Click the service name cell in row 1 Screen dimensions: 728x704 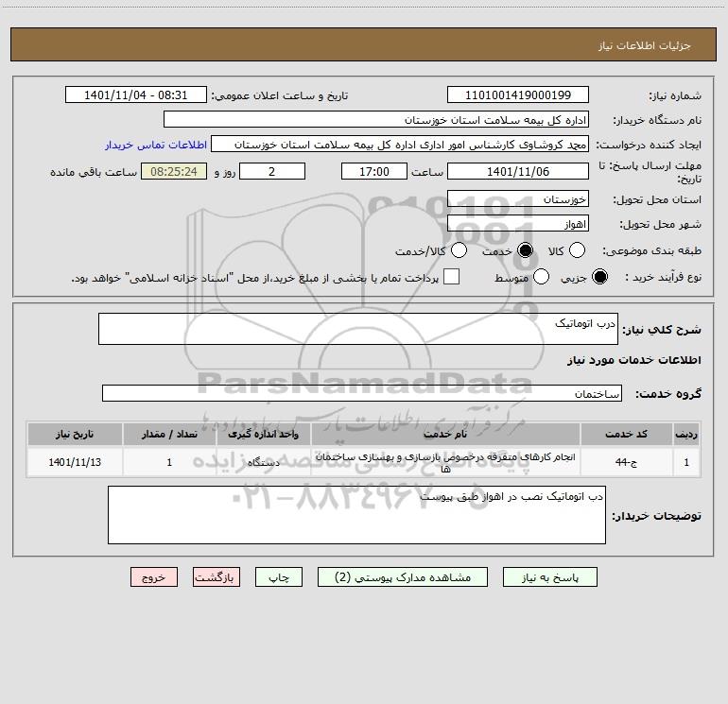coord(445,462)
